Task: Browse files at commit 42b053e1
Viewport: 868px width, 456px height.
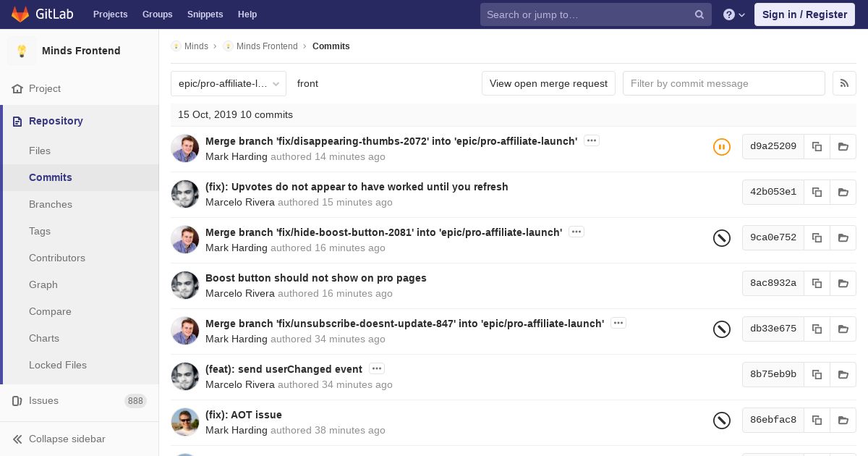Action: pos(843,192)
